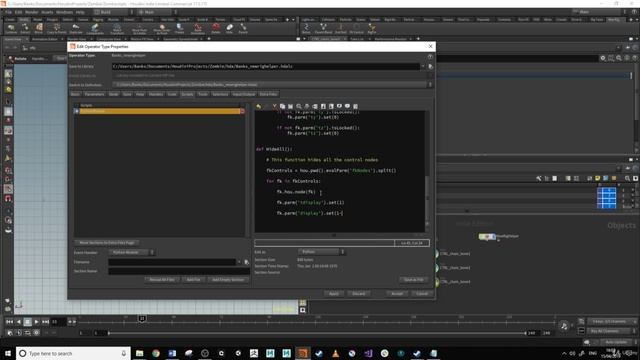Switch to the Tools tab in dialog
The image size is (640, 360).
[203, 94]
